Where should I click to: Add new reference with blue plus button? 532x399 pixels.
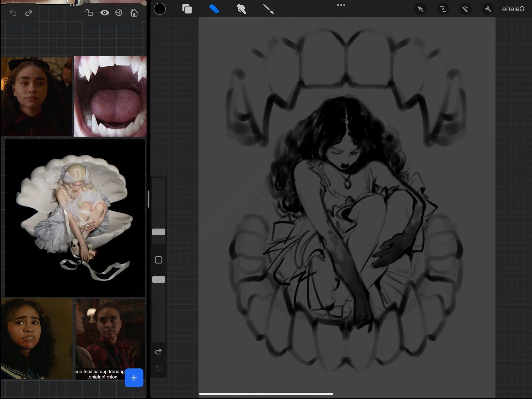point(134,378)
